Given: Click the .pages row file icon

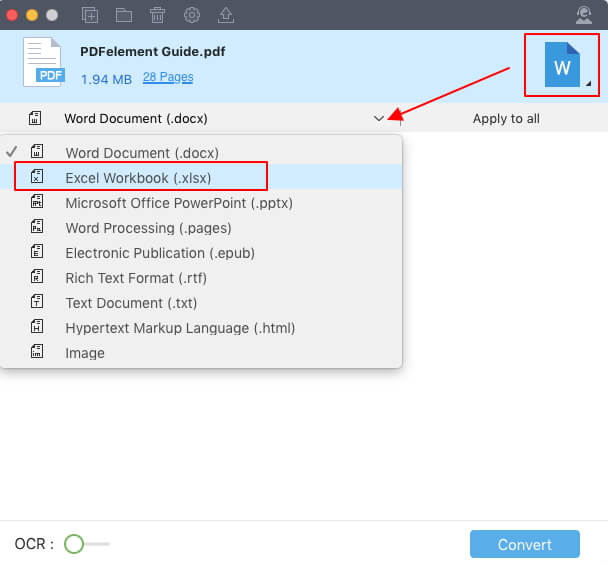Looking at the screenshot, I should (x=37, y=226).
